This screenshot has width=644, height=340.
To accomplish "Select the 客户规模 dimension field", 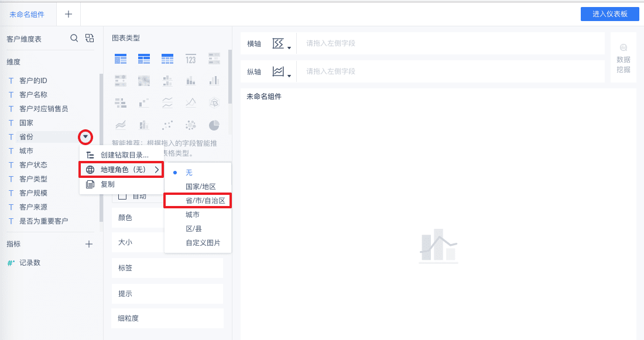I will tap(33, 193).
